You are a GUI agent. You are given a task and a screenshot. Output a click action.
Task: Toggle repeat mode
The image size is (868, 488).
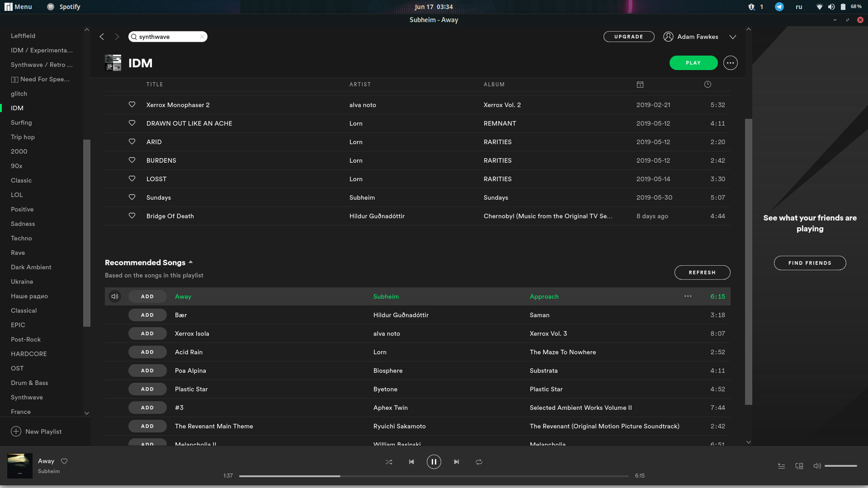pos(479,462)
